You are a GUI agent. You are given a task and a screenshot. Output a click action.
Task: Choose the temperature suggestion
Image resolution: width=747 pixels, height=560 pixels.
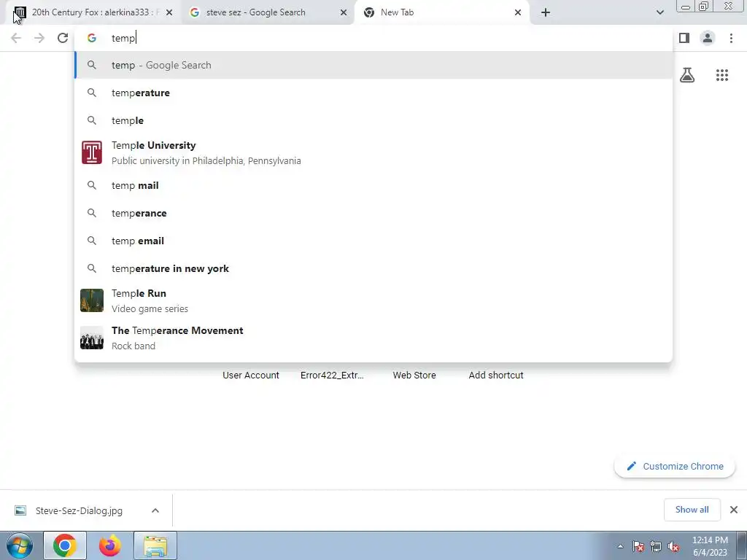(373, 93)
